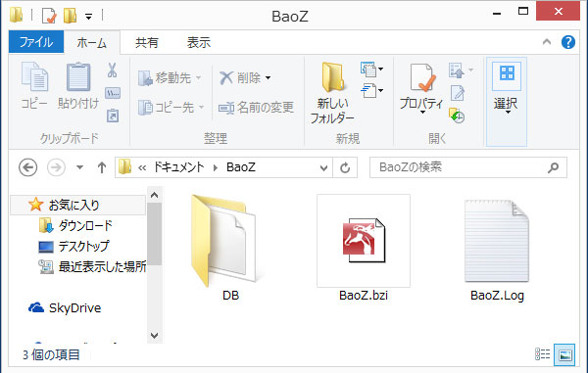Click the Paste clipboard icon
The image size is (588, 373).
(x=78, y=76)
